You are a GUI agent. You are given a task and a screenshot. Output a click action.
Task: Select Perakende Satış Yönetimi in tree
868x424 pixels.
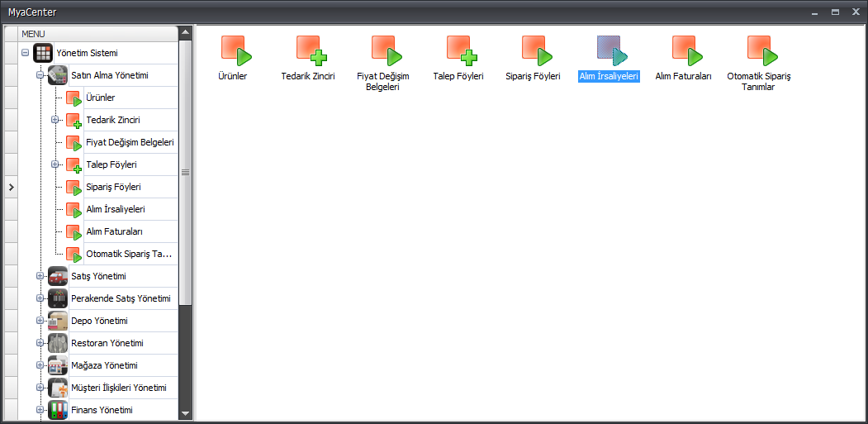(x=121, y=298)
